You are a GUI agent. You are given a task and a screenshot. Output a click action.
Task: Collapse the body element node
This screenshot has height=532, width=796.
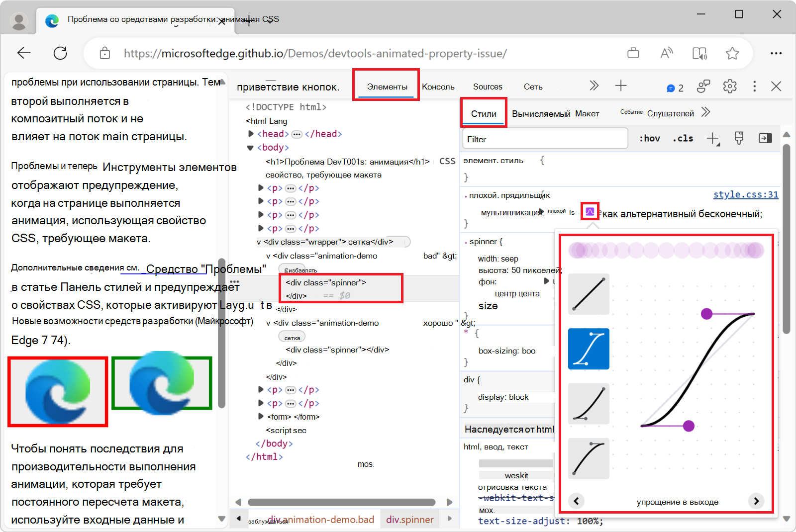250,148
